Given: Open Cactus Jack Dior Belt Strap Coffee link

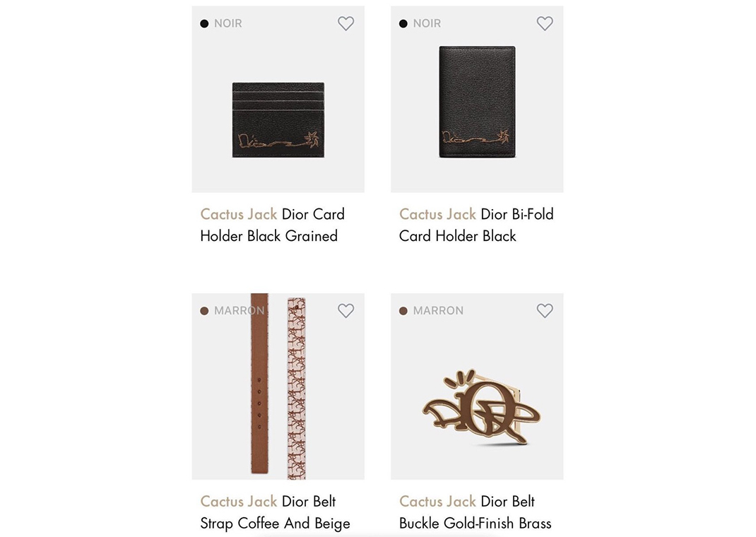Looking at the screenshot, I should pos(275,512).
